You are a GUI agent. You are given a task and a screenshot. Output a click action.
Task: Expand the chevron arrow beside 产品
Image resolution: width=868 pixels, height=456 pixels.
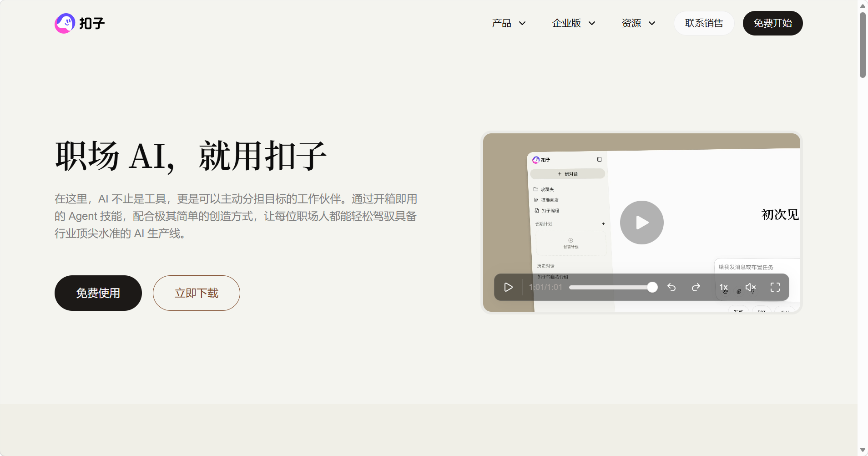tap(522, 23)
